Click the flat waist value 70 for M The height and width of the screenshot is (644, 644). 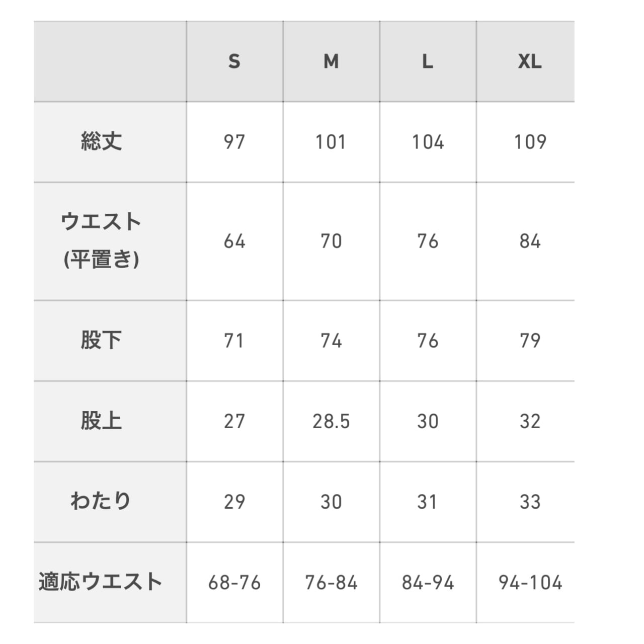point(331,241)
